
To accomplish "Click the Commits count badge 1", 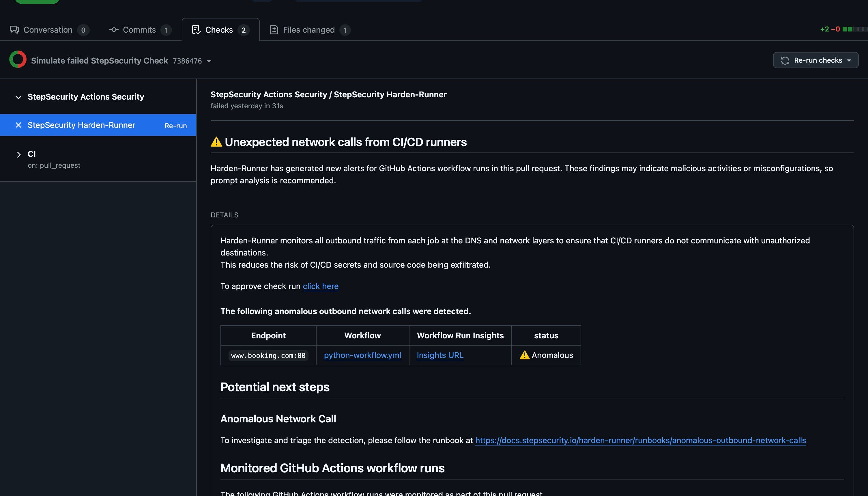I will tap(166, 30).
